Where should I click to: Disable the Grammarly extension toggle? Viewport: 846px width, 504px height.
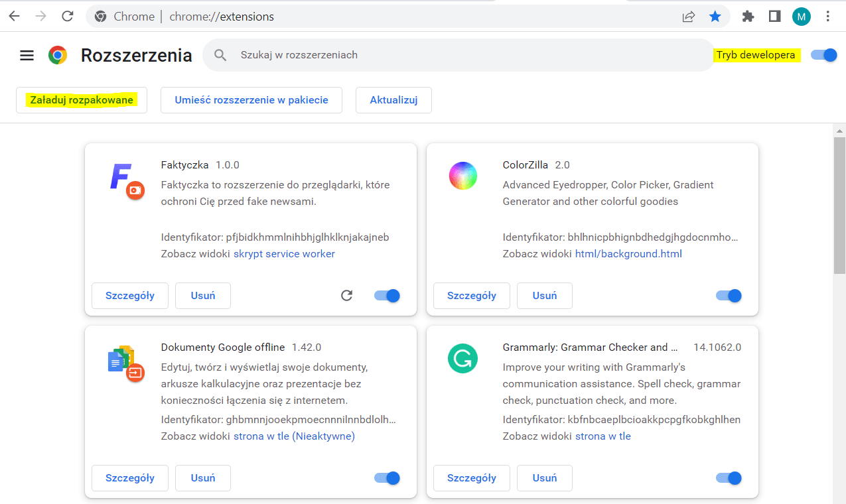point(729,478)
